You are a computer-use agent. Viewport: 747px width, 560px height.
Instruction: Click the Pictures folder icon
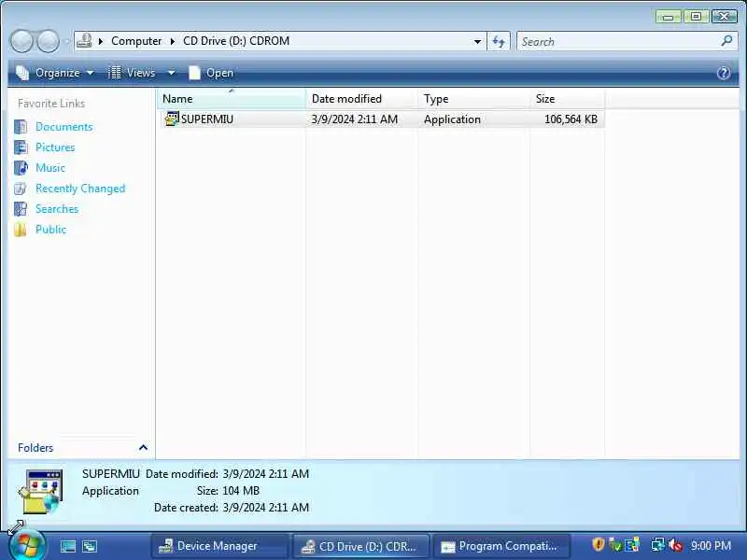pos(21,147)
